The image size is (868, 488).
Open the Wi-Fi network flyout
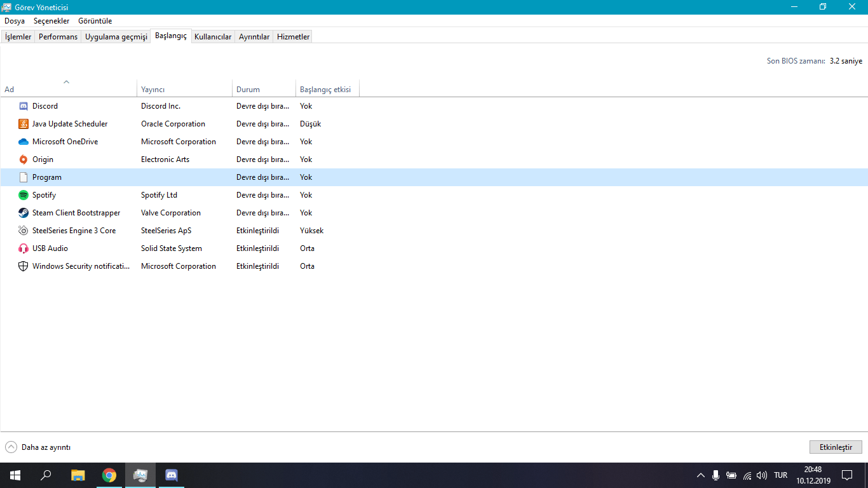747,475
